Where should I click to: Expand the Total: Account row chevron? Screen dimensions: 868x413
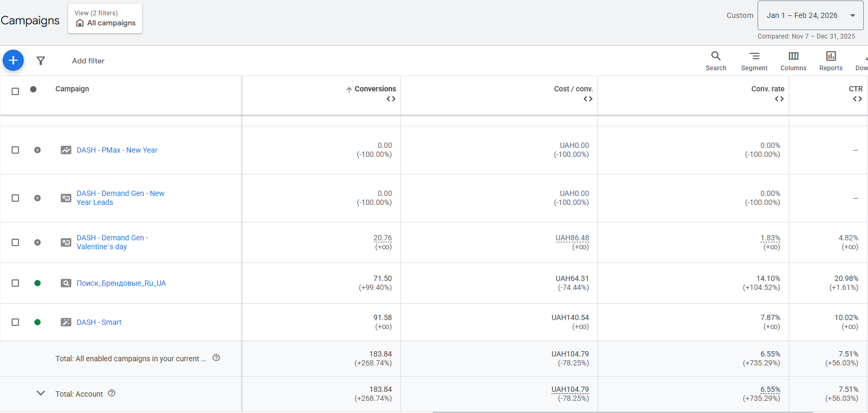[41, 393]
